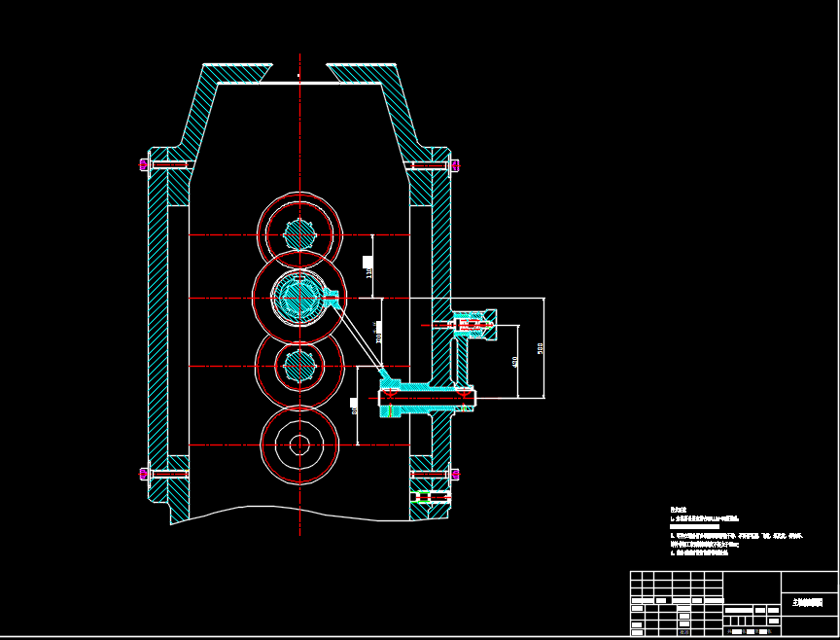Select the upper-left magenta bolt head

click(x=144, y=164)
